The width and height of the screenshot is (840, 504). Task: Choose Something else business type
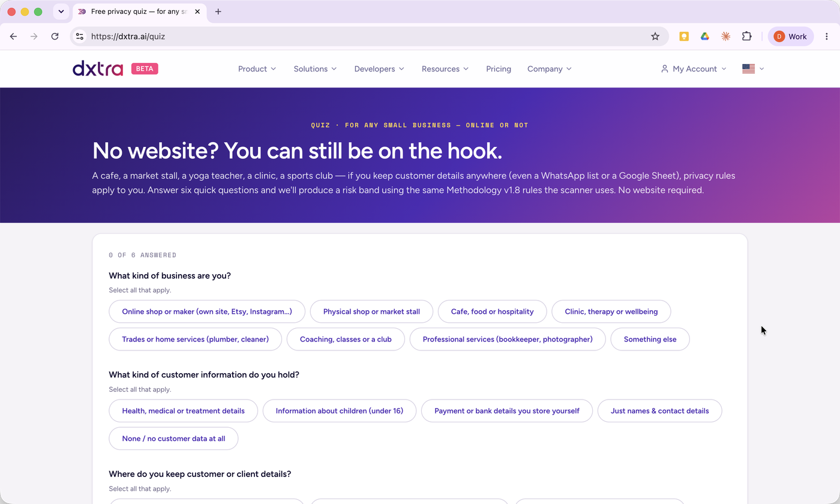(x=650, y=339)
